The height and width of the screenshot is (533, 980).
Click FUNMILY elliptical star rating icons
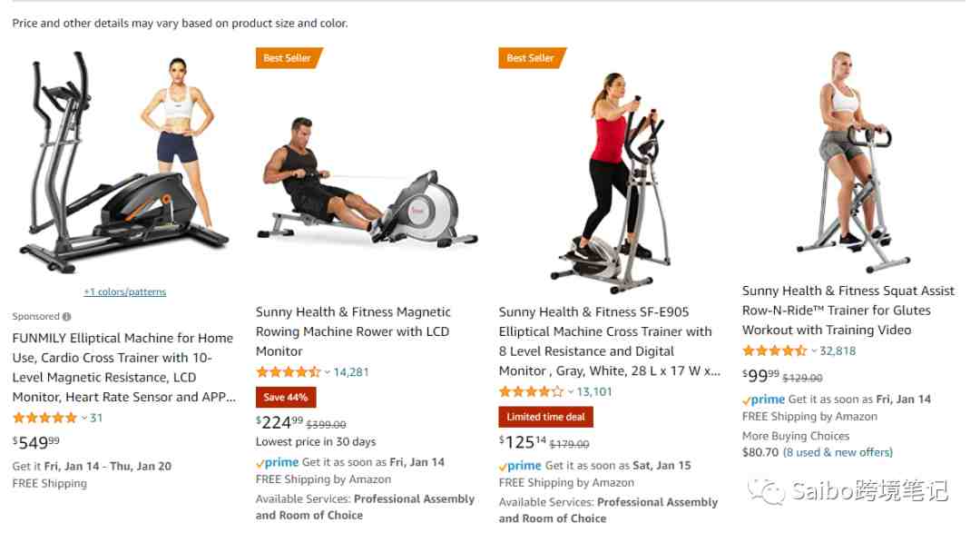point(45,418)
